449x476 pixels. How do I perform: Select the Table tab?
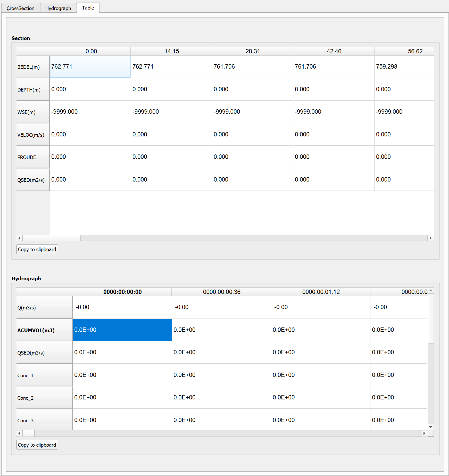tap(88, 8)
